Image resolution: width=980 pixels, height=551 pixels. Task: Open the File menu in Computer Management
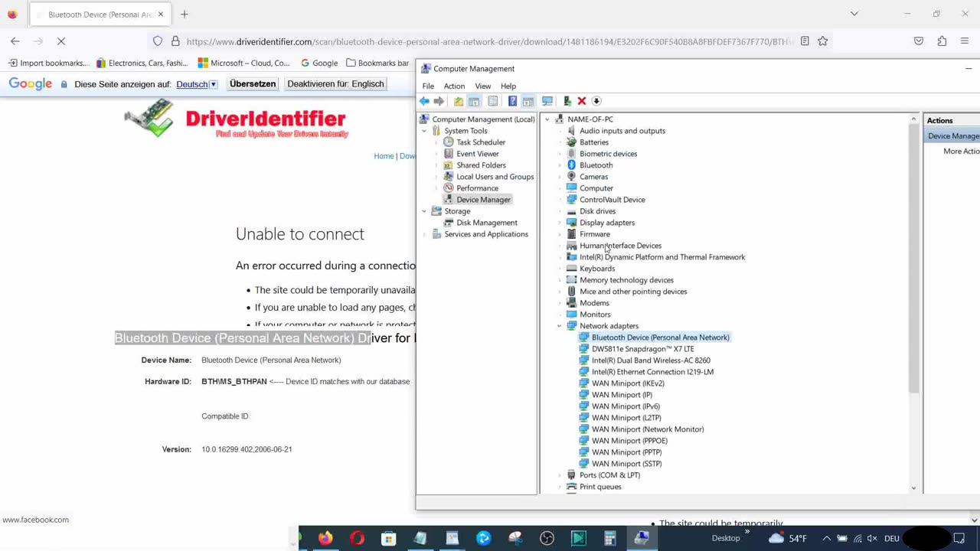pyautogui.click(x=428, y=86)
